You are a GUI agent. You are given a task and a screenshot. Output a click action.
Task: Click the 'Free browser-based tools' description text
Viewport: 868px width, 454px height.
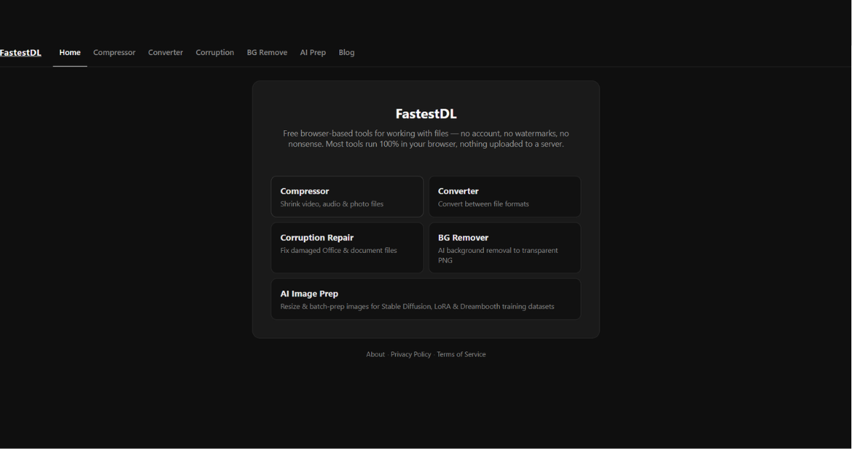426,139
